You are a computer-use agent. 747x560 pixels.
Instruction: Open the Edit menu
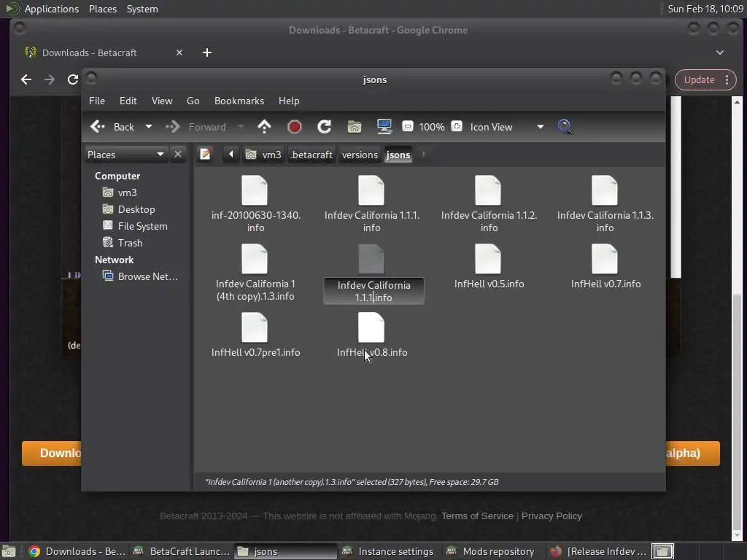tap(128, 101)
